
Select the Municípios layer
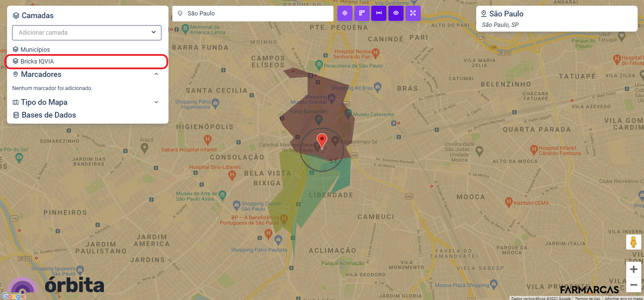[x=35, y=49]
